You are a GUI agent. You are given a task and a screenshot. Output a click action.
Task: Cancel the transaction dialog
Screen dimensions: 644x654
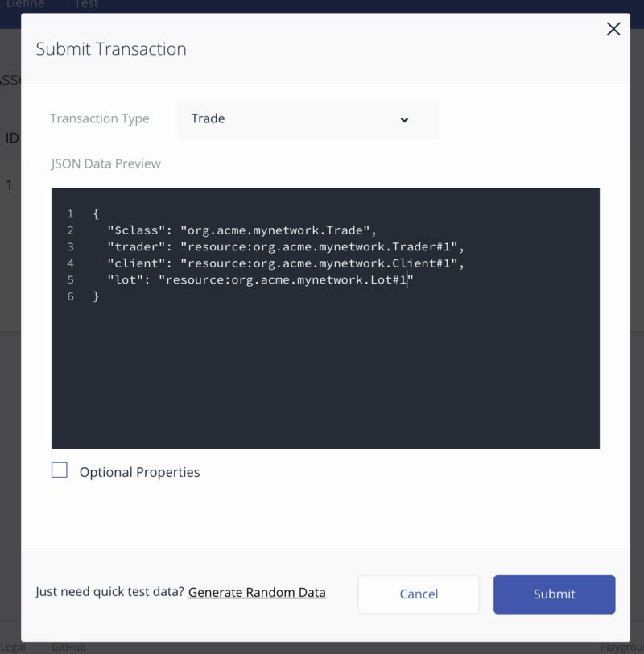419,594
